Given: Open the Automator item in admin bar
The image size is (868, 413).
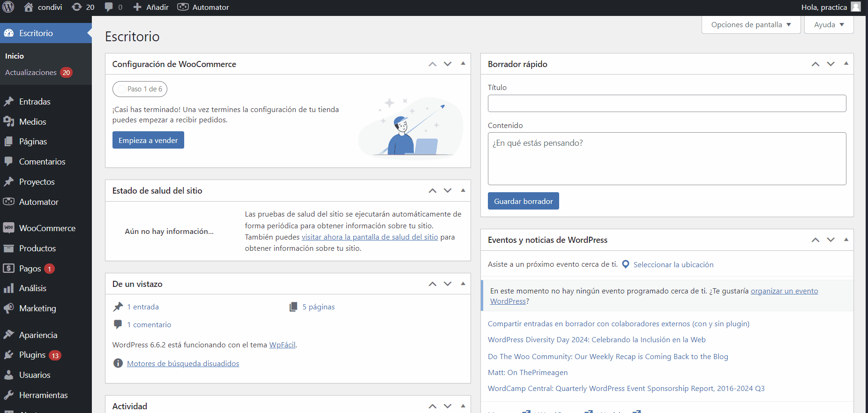Looking at the screenshot, I should coord(203,7).
